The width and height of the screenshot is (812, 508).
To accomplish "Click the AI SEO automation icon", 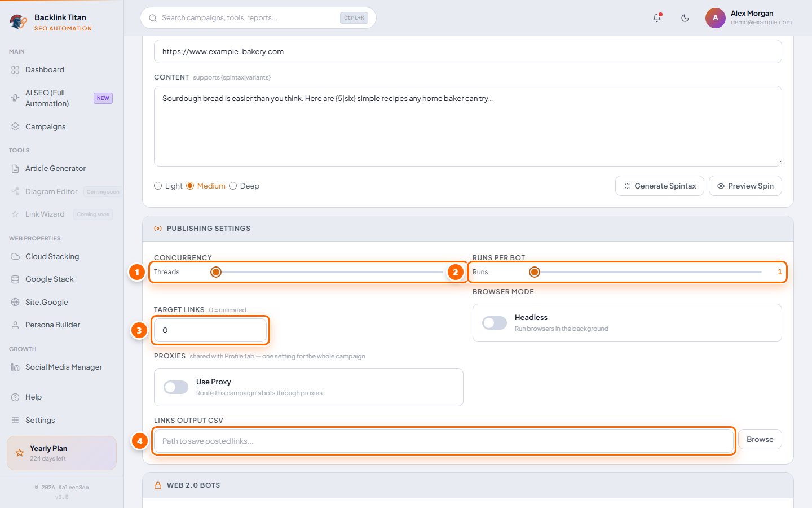I will [x=15, y=98].
